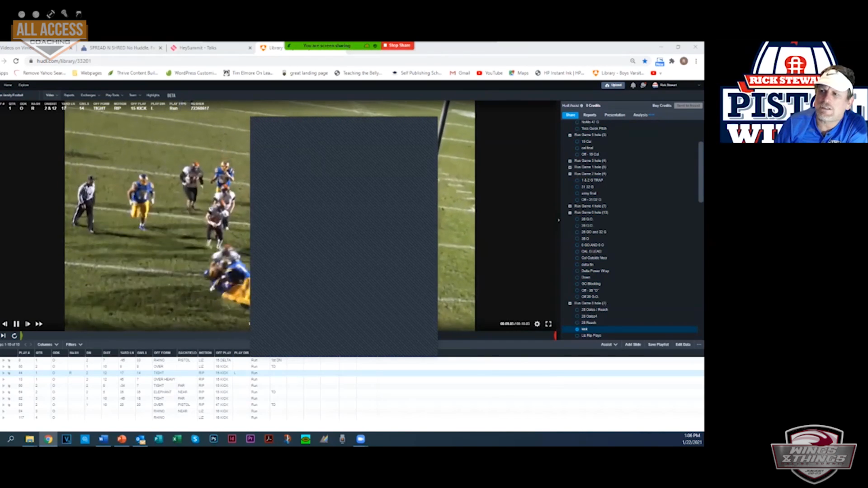Select the Delta Power Wrap radio option
The width and height of the screenshot is (868, 488).
(x=577, y=271)
